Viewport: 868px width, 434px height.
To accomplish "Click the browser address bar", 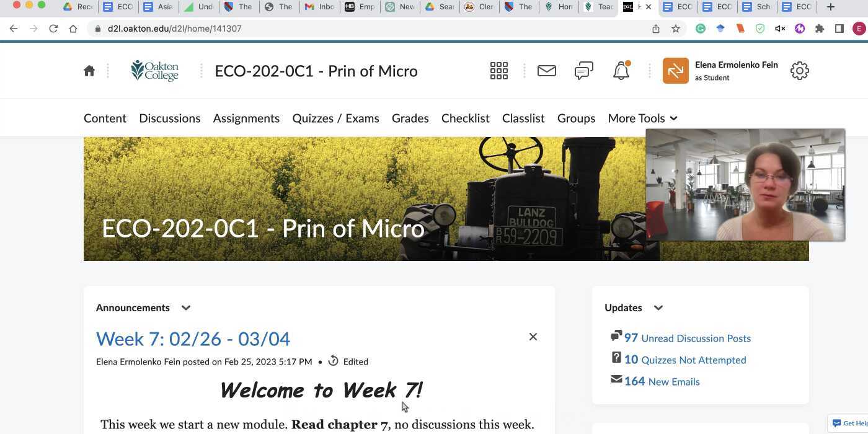I will pos(248,29).
